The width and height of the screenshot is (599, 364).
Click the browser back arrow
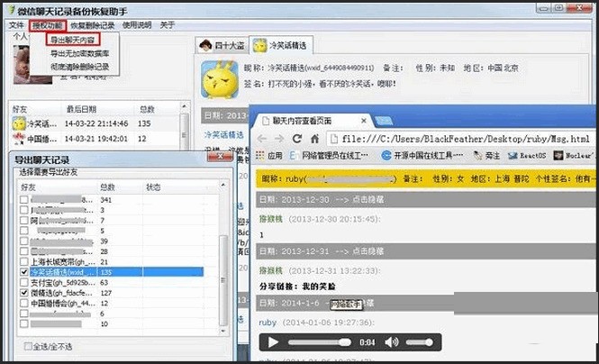point(262,138)
